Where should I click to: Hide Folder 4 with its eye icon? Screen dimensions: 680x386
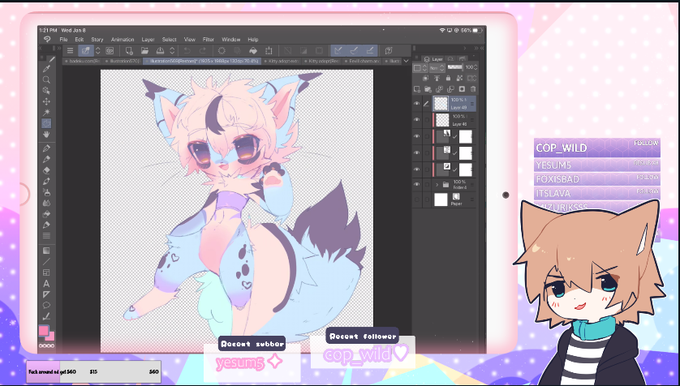[x=417, y=184]
